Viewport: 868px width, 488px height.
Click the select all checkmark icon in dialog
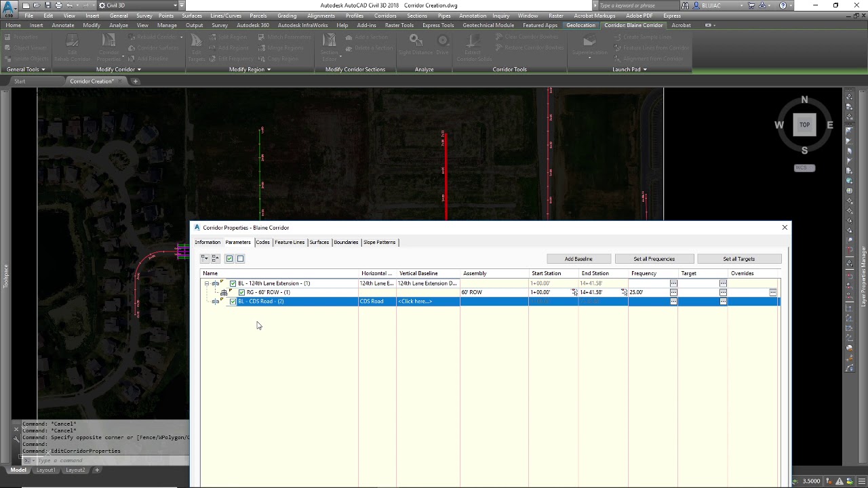[229, 258]
